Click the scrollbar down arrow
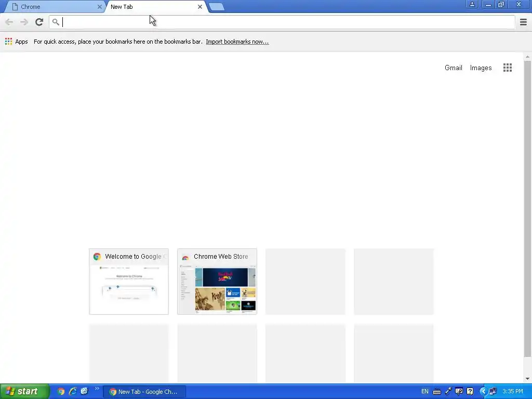 [x=527, y=379]
